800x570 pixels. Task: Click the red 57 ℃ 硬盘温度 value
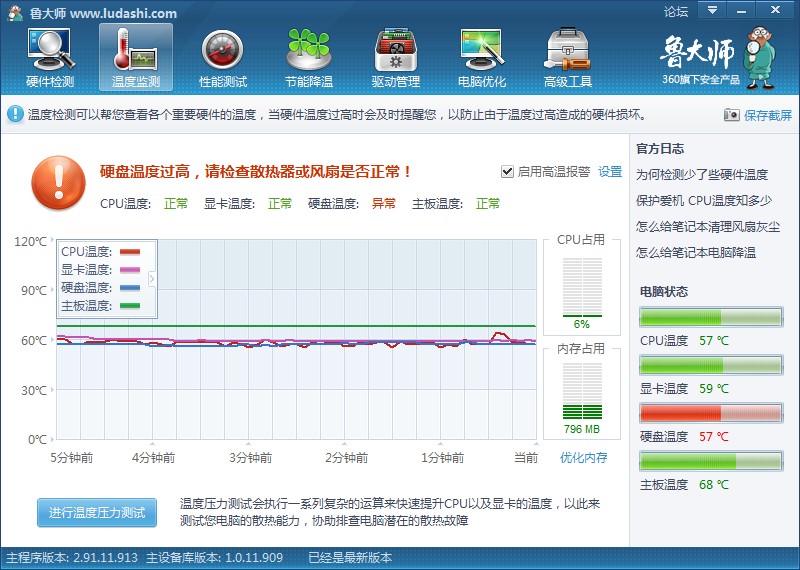pyautogui.click(x=714, y=436)
